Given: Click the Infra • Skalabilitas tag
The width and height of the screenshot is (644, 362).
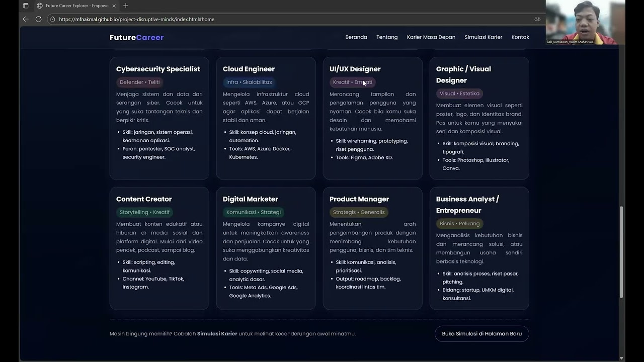Looking at the screenshot, I should coord(249,82).
